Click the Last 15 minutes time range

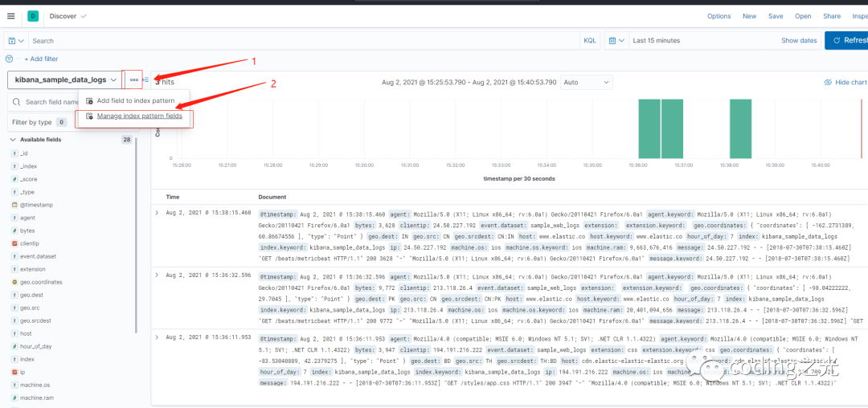[x=656, y=40]
